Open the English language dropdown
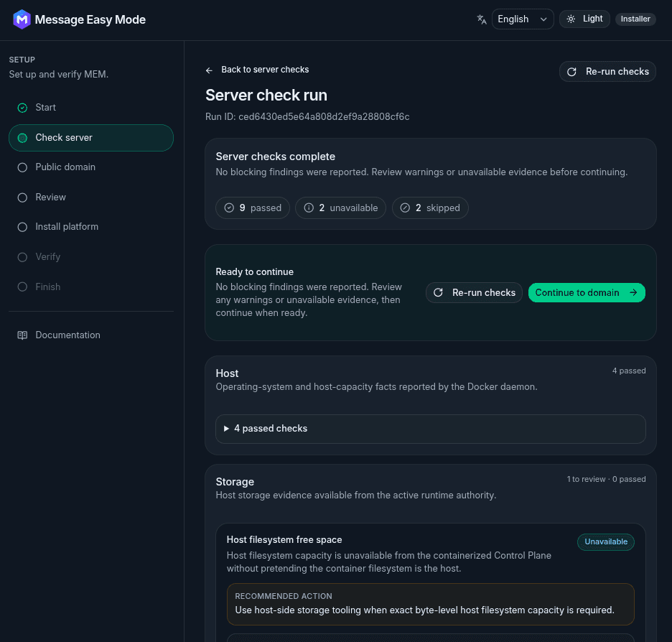 (523, 19)
